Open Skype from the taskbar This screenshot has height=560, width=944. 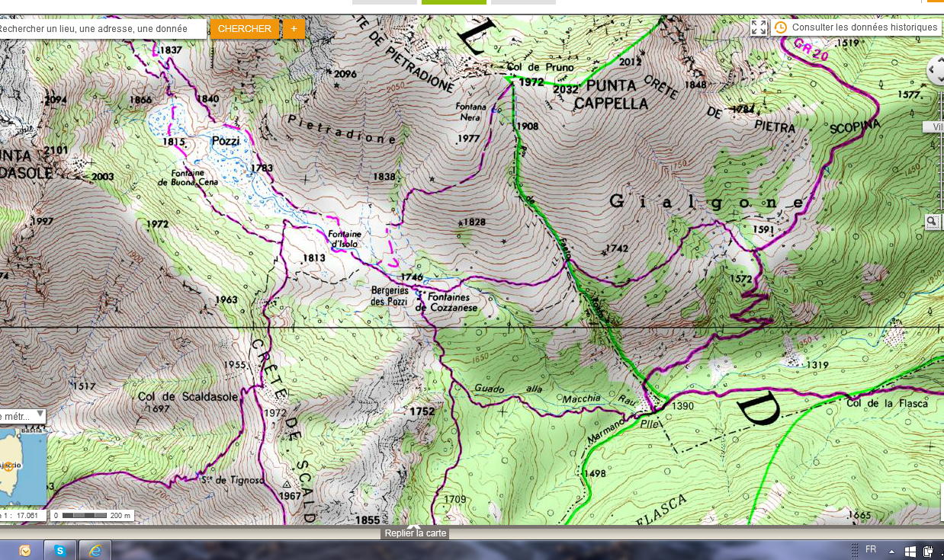(x=60, y=550)
